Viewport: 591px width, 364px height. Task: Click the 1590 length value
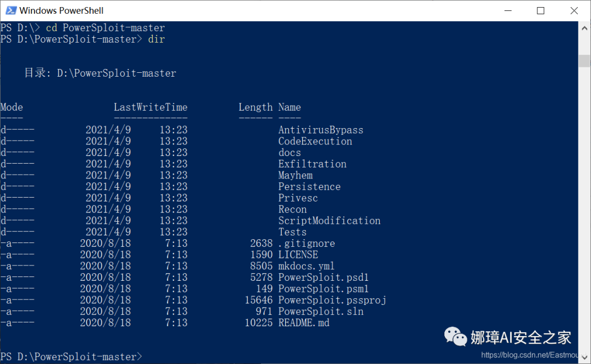click(x=261, y=255)
